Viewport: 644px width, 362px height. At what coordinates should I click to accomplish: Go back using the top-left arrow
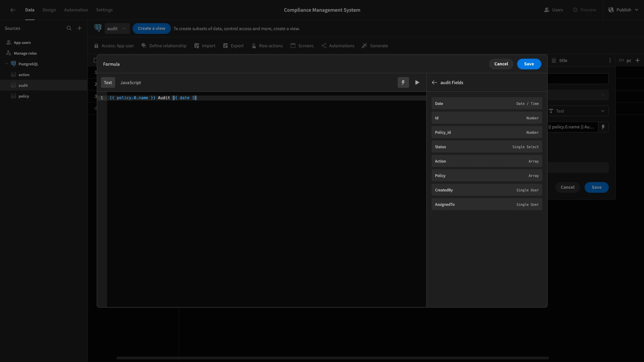pos(13,10)
